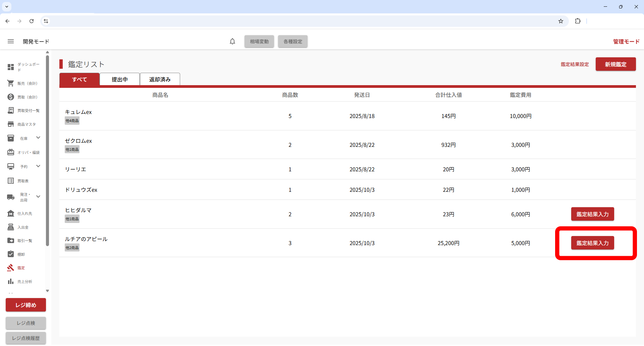Click the notification bell icon
The width and height of the screenshot is (644, 346).
(232, 41)
